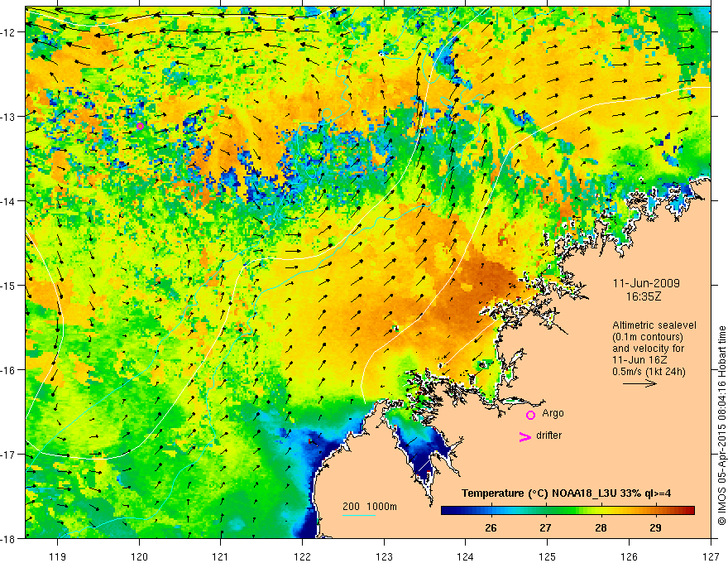This screenshot has width=728, height=563.
Task: Click the magenta Argo legend circle
Action: tap(530, 415)
